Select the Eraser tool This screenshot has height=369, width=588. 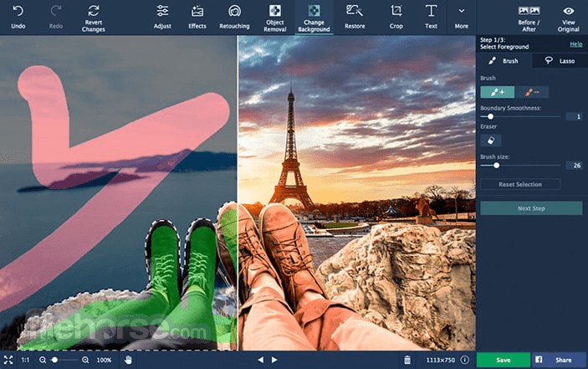490,141
